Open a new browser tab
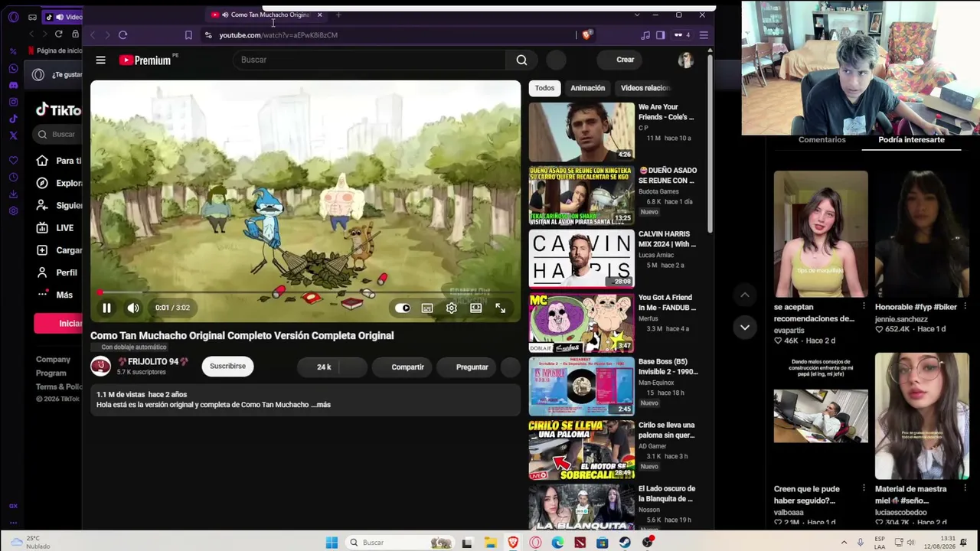Screen dimensions: 980x551 [338, 15]
